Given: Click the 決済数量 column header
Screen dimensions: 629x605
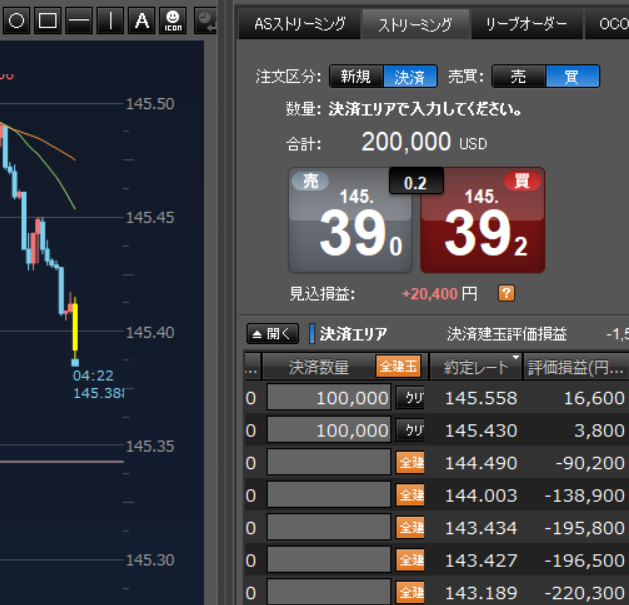Looking at the screenshot, I should (x=319, y=366).
